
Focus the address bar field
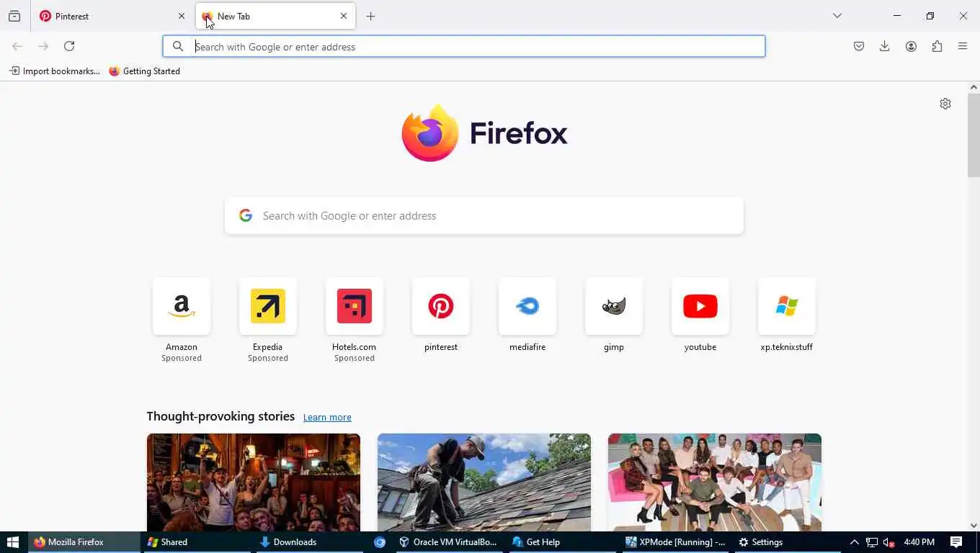tap(463, 46)
